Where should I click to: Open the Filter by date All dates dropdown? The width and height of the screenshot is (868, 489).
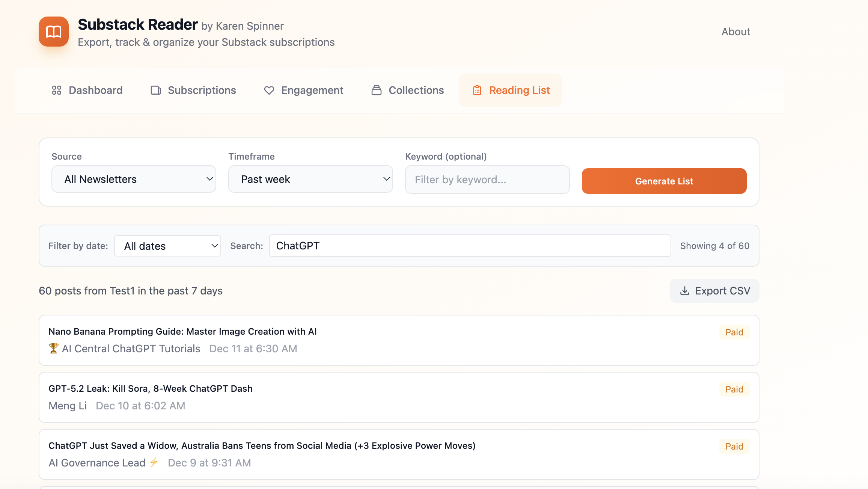167,246
